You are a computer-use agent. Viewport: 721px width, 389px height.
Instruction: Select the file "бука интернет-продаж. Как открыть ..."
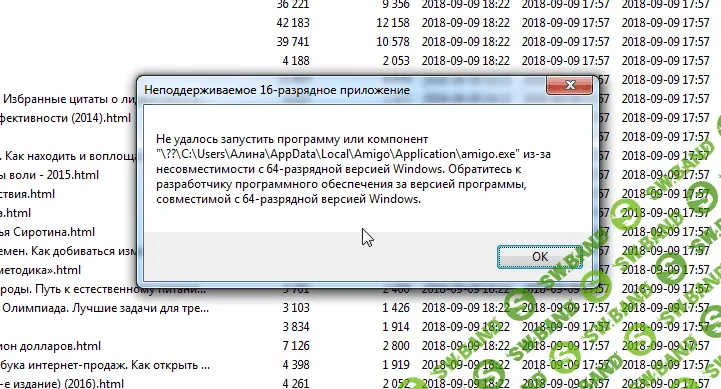(x=105, y=365)
